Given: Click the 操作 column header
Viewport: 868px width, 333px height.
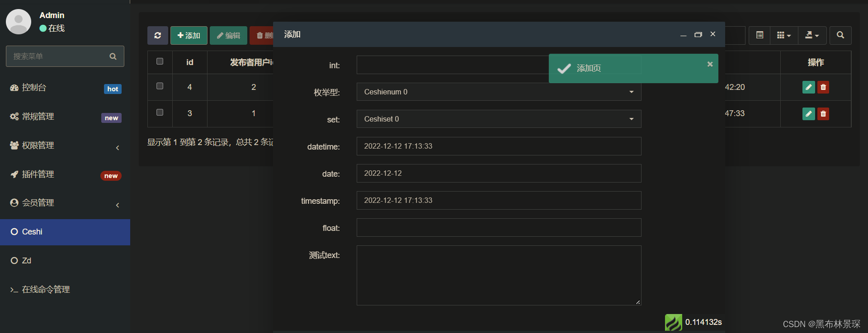Looking at the screenshot, I should (x=816, y=62).
